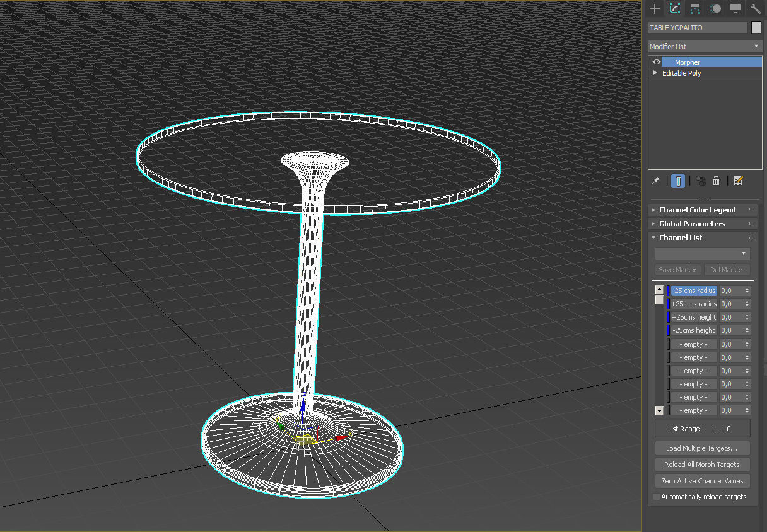Image resolution: width=767 pixels, height=532 pixels.
Task: Open Configure Modifier Sets icon
Action: (738, 181)
